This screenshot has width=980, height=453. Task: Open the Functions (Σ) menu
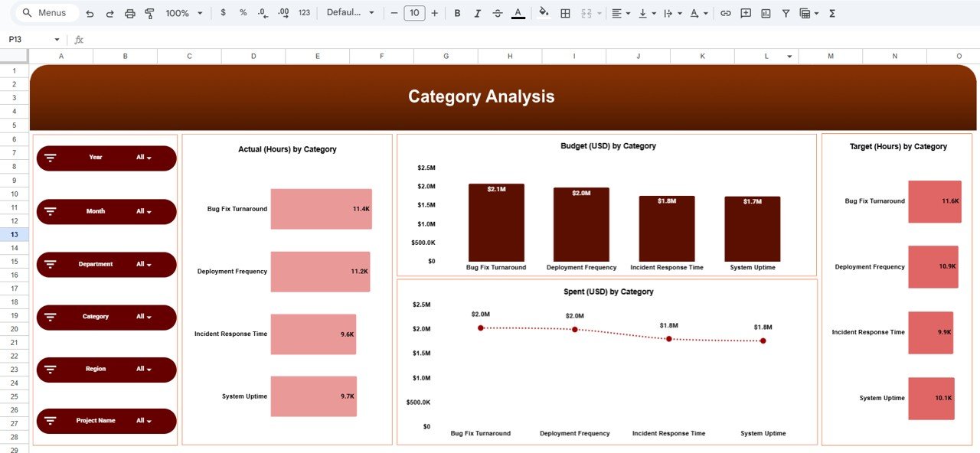831,13
